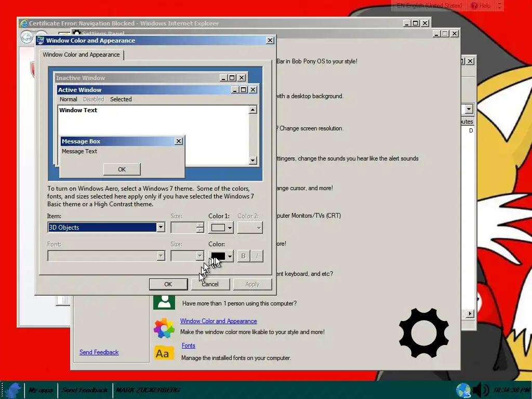This screenshot has width=532, height=399.
Task: Click the Internet Explorer back arrow
Action: [27, 37]
